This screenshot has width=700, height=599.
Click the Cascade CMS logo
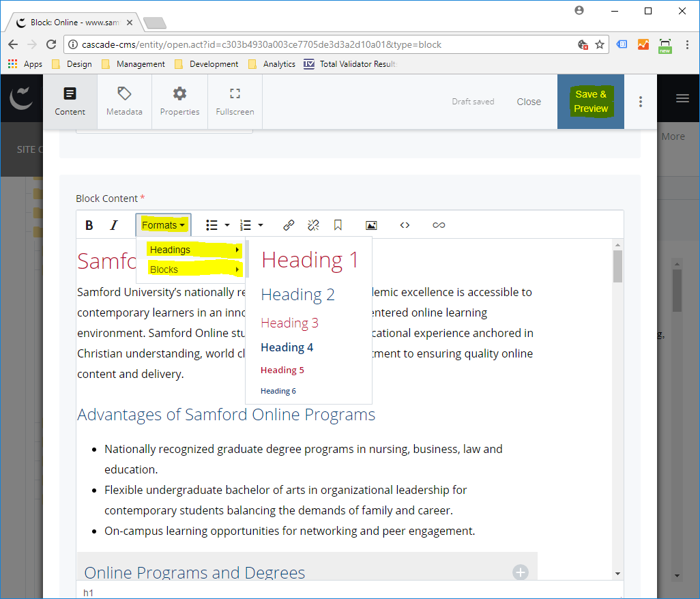21,98
